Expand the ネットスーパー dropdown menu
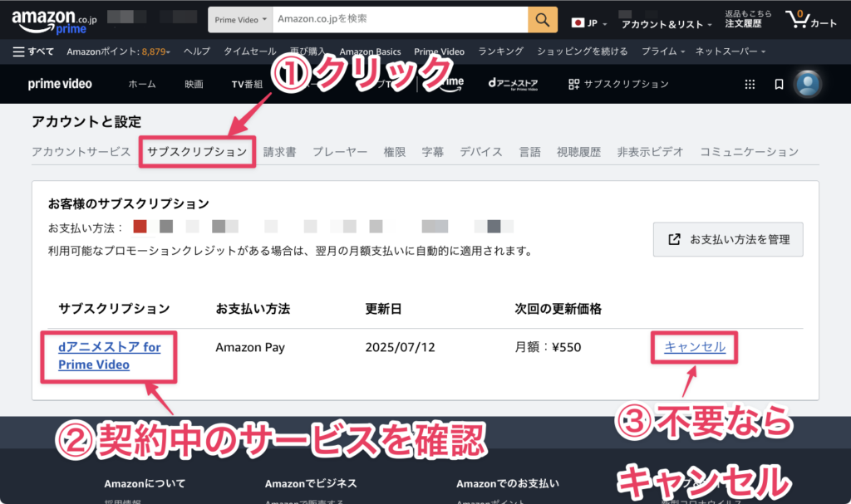Viewport: 851px width, 504px height. 730,51
